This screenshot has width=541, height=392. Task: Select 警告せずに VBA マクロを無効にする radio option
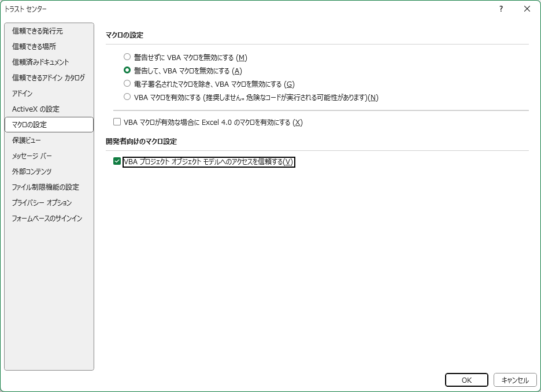(x=127, y=57)
